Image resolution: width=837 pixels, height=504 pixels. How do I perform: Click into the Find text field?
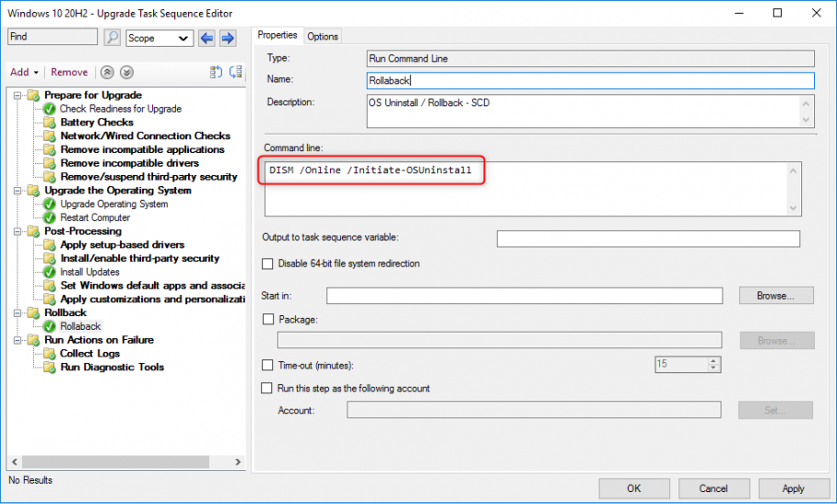(53, 37)
